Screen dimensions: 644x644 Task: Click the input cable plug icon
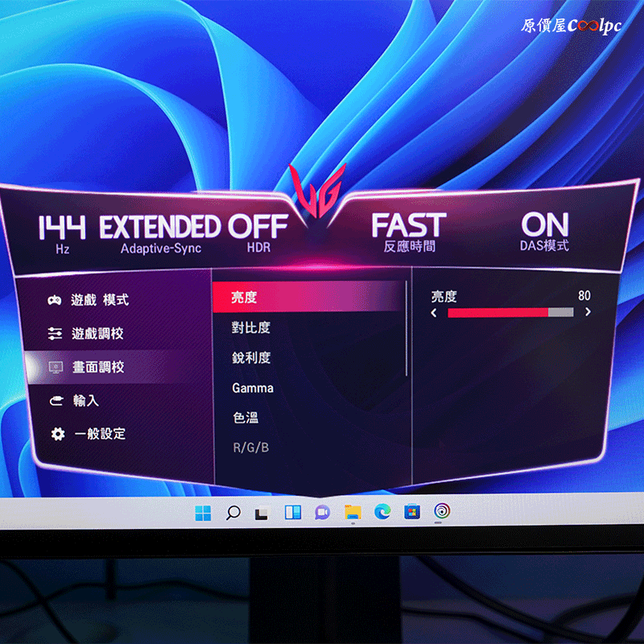tap(56, 400)
